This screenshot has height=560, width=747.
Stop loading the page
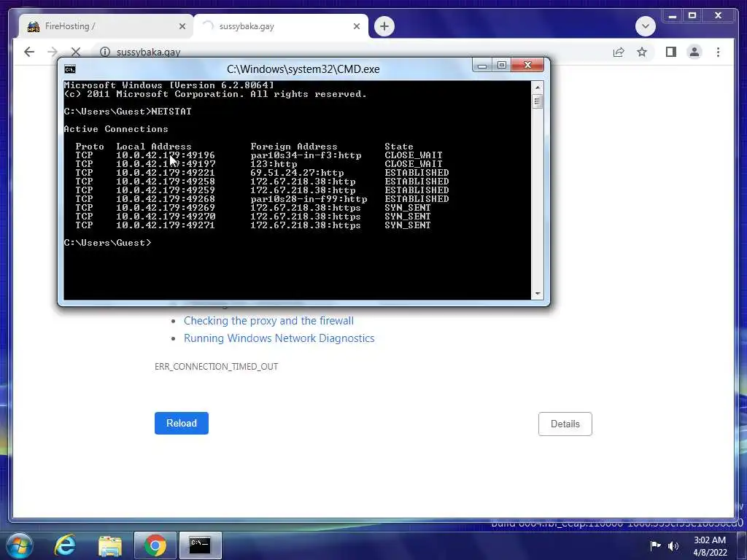pos(75,52)
